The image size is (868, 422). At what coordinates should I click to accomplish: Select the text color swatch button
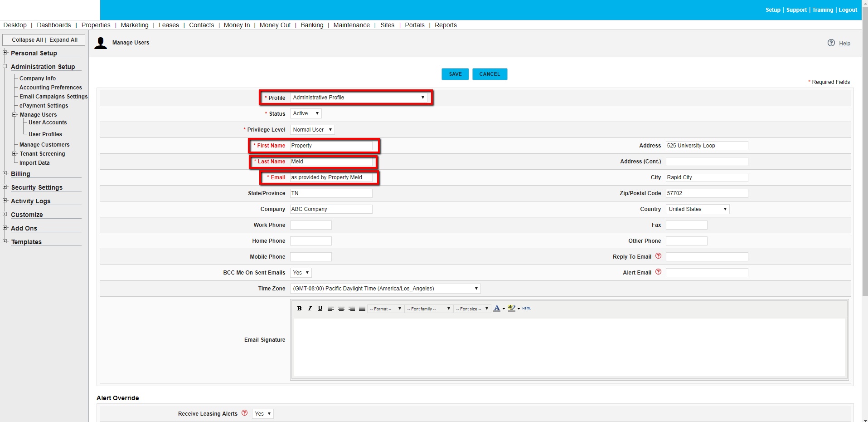497,309
